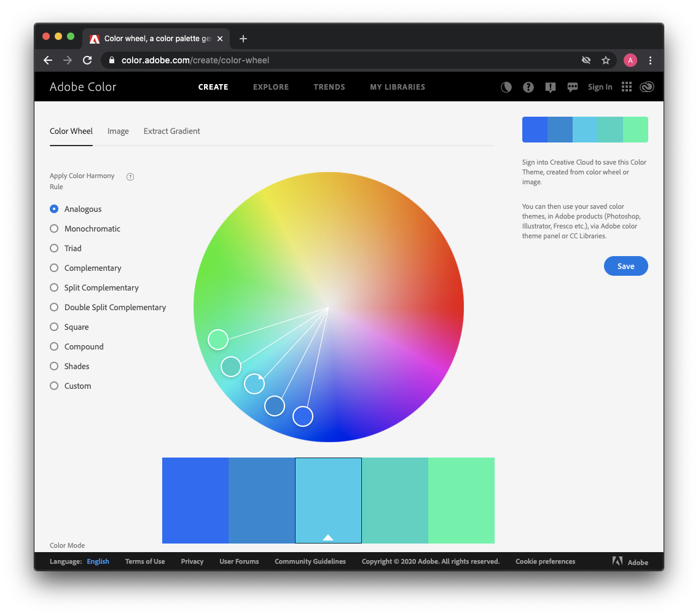
Task: Select the royal blue swatch in bottom palette
Action: (195, 501)
